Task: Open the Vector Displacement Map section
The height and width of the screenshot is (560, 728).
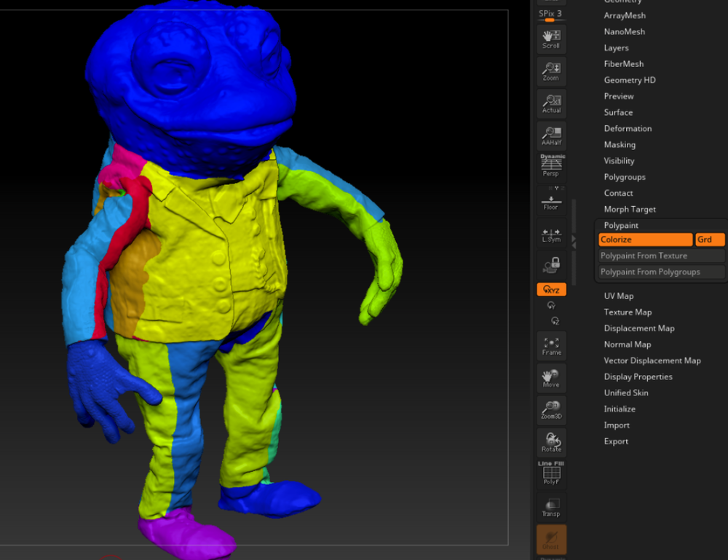Action: coord(652,360)
